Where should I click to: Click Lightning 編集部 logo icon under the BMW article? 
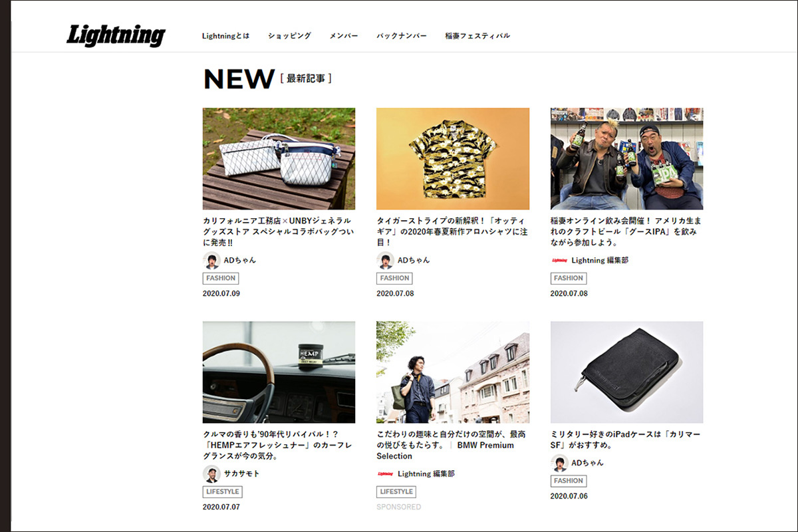click(385, 473)
